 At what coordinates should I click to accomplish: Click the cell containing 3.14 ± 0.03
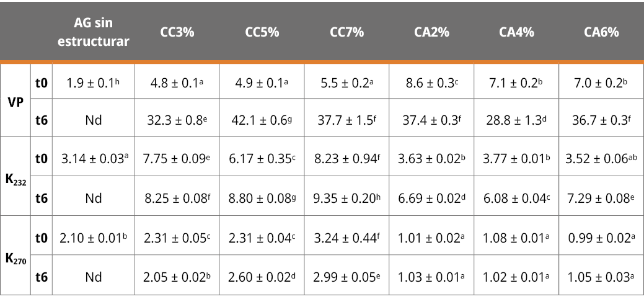[x=93, y=159]
